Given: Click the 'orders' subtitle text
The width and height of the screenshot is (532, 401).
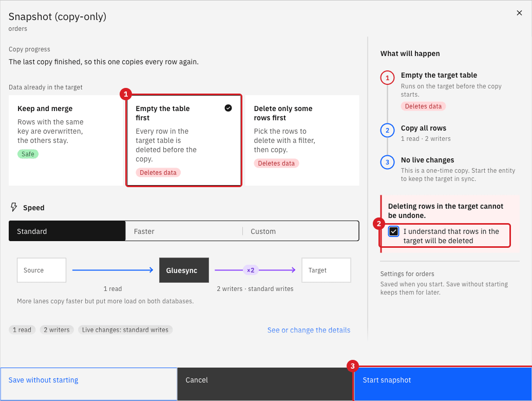Looking at the screenshot, I should [17, 28].
